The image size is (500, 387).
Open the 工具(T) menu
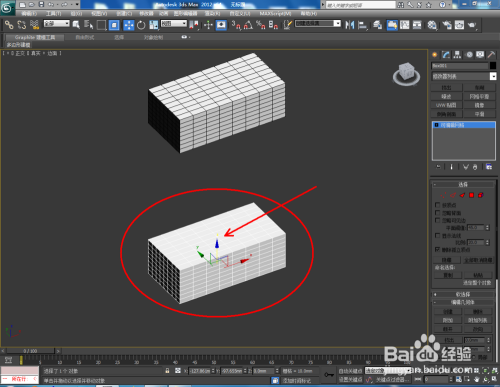coord(54,14)
